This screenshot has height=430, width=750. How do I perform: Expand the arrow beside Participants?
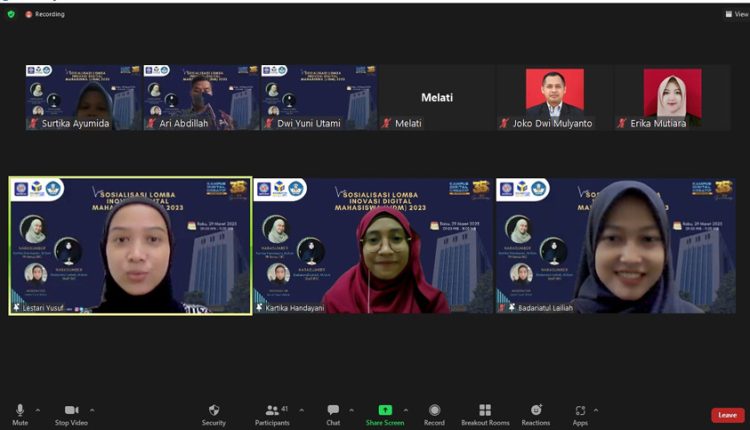[301, 410]
